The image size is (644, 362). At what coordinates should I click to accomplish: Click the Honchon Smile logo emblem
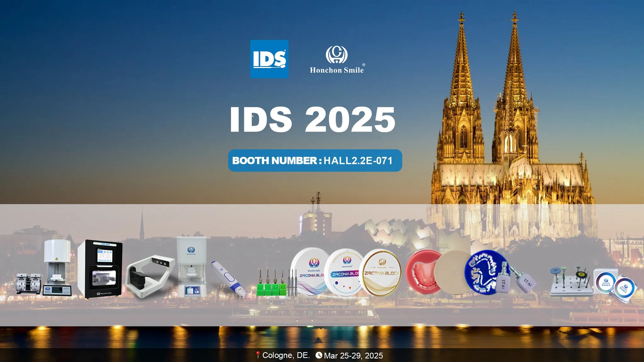click(336, 55)
